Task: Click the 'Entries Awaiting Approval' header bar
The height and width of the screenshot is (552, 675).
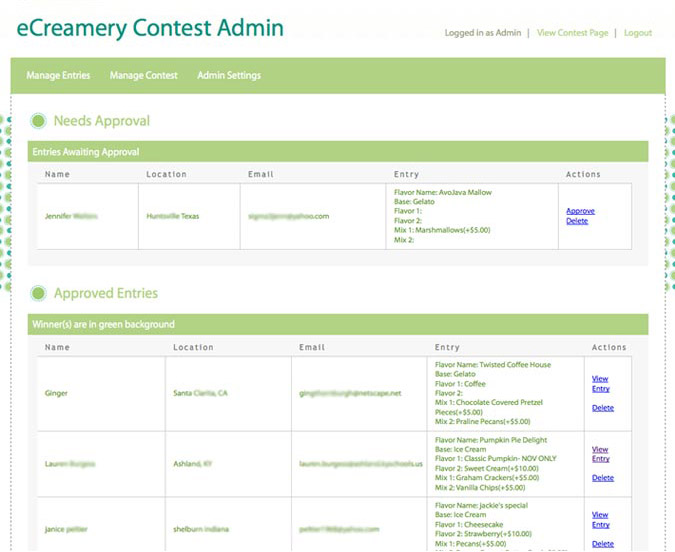Action: coord(338,152)
